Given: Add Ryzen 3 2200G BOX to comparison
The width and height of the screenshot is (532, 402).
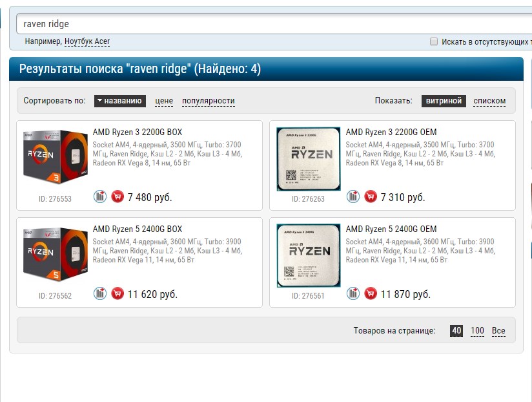Looking at the screenshot, I should (x=100, y=196).
